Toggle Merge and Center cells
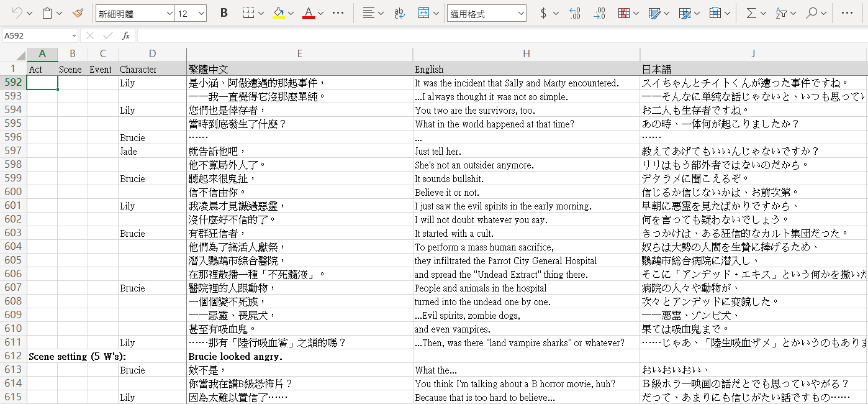The image size is (868, 404). (x=424, y=13)
